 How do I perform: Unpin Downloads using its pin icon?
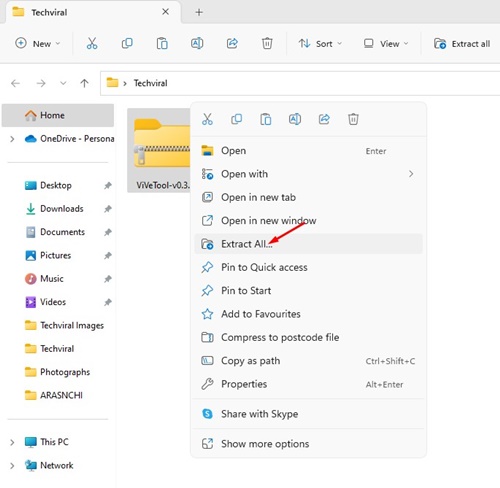point(108,209)
